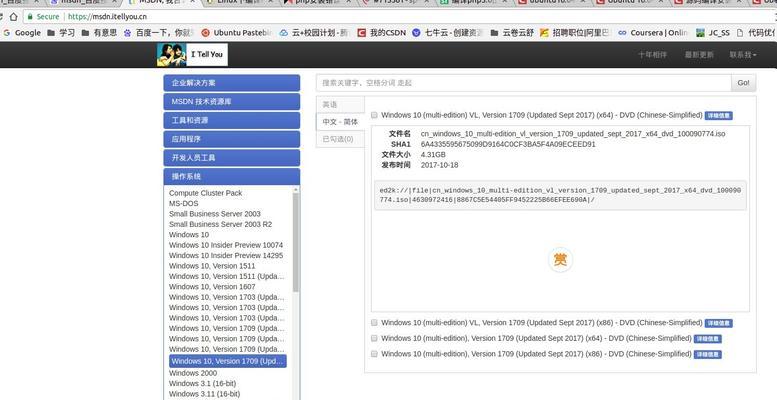Open the Ubuntu Pastebin bookmark

click(x=237, y=33)
